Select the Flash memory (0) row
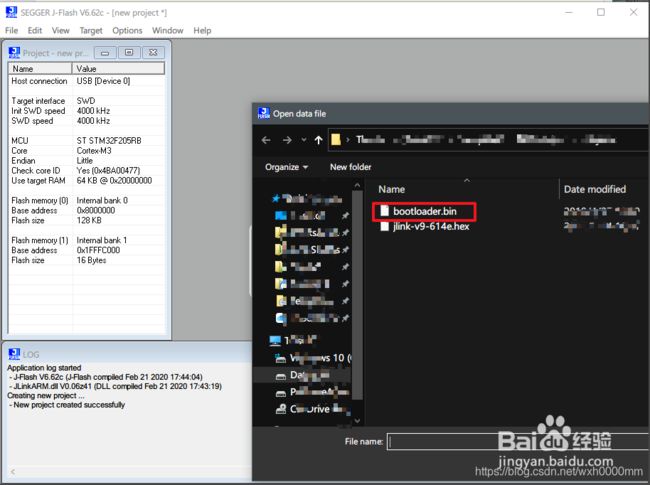This screenshot has height=485, width=650. [86, 200]
